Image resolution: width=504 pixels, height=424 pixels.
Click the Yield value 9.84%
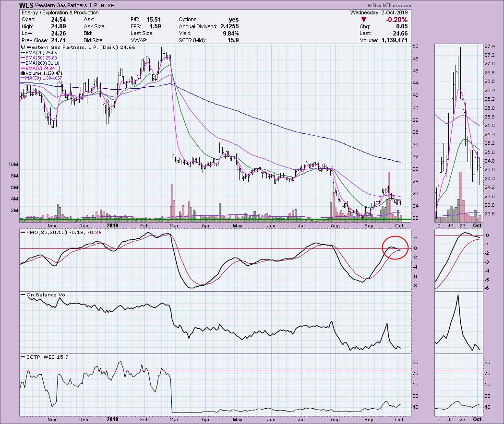230,34
